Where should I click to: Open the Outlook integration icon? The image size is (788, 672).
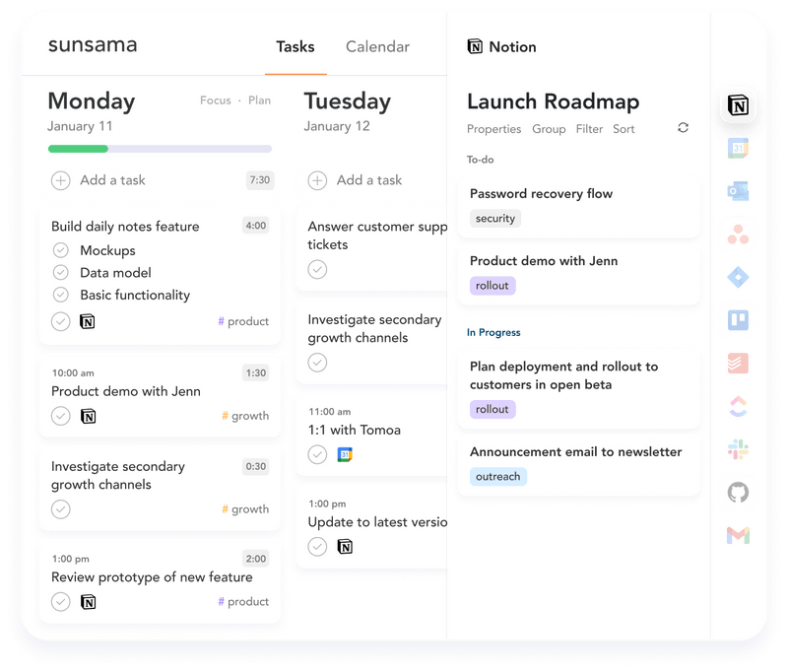[738, 190]
